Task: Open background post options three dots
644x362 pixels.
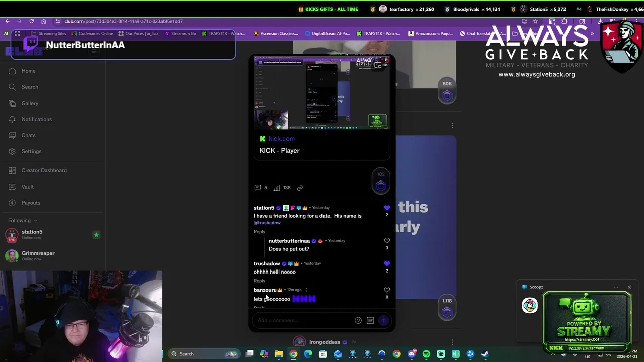Action: tap(452, 125)
